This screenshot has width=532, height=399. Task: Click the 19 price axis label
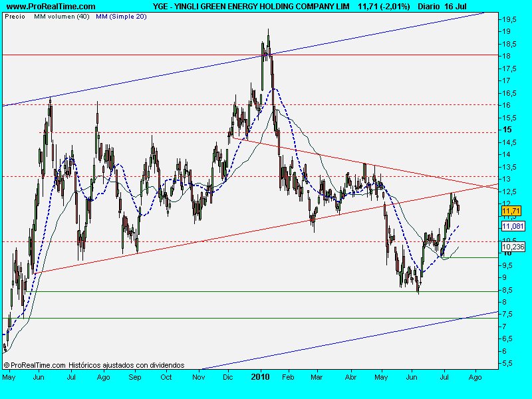pyautogui.click(x=506, y=31)
